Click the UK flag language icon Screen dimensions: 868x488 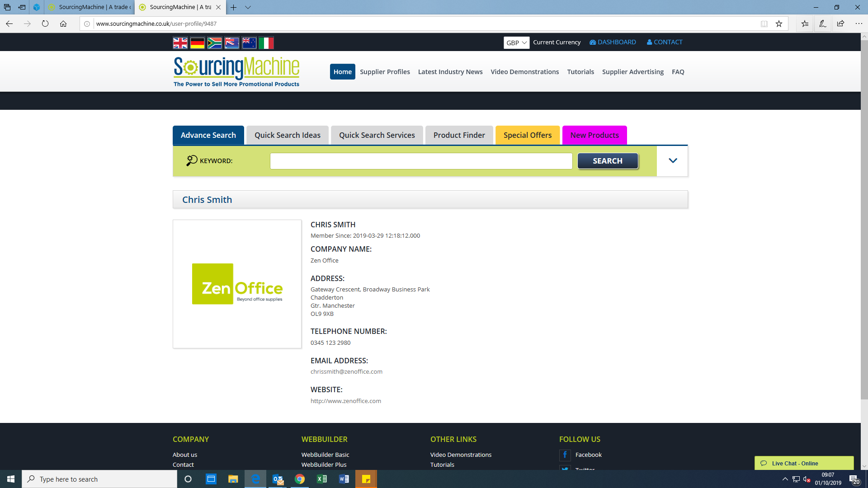click(x=180, y=43)
